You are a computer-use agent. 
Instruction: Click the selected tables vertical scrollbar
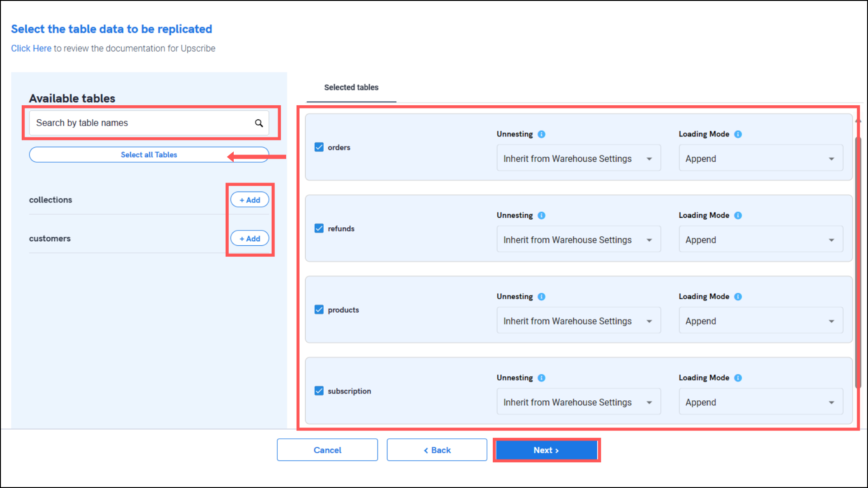click(858, 262)
